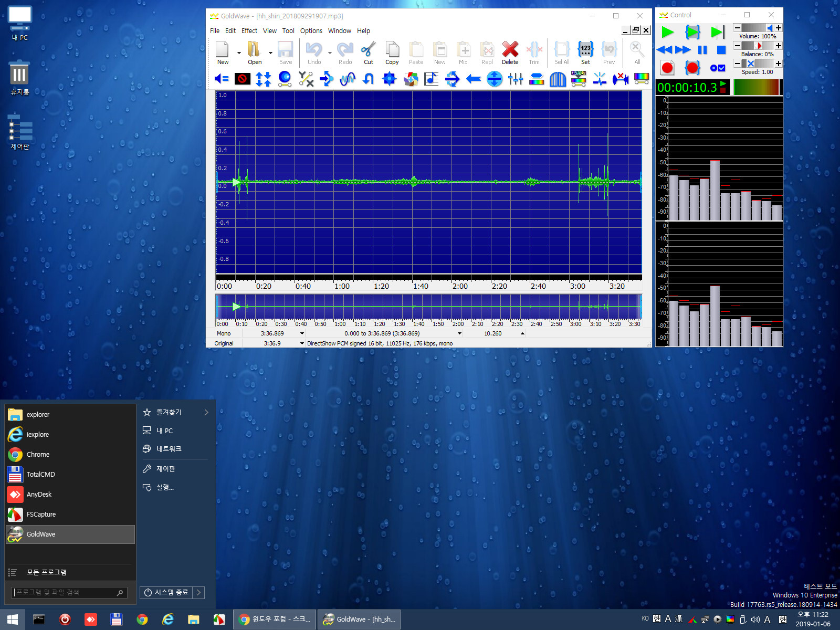This screenshot has height=630, width=840.
Task: Open the Tool menu
Action: (288, 30)
